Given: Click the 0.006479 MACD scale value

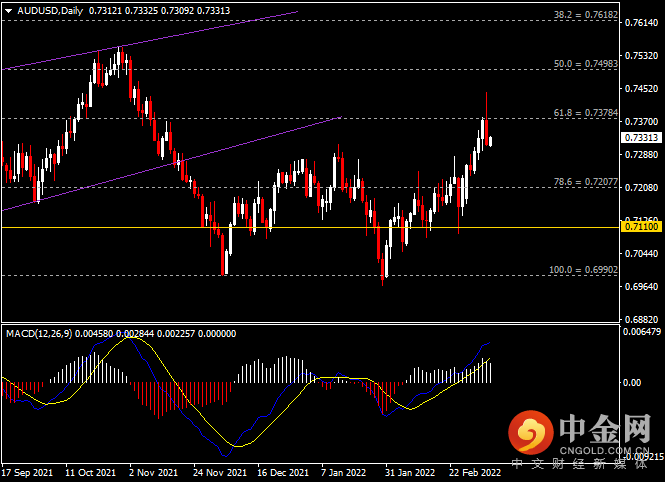Looking at the screenshot, I should pyautogui.click(x=642, y=331).
